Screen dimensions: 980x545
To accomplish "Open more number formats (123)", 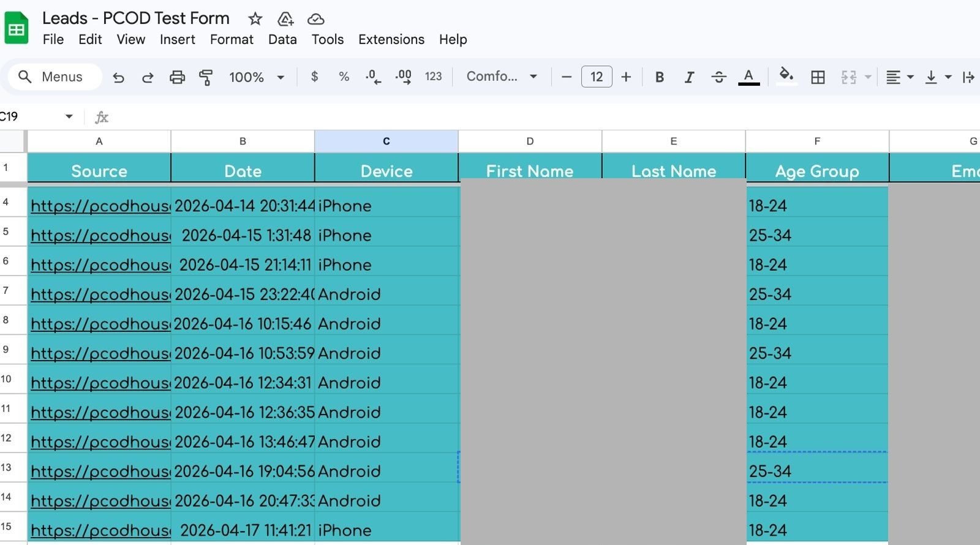I will click(433, 77).
